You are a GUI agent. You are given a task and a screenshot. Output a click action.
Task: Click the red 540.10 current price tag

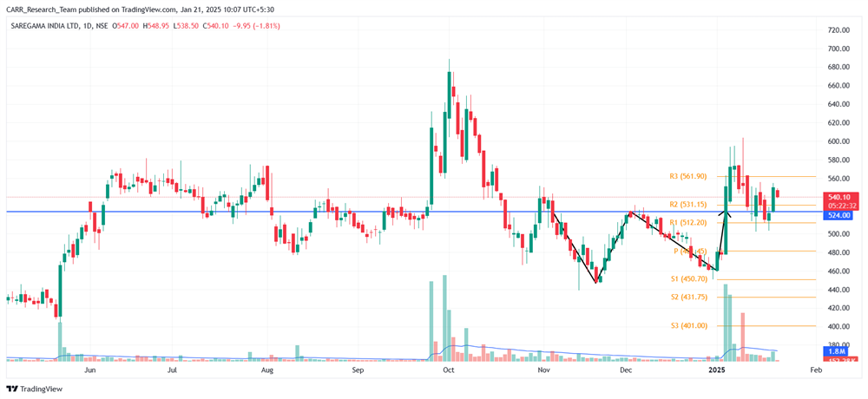pyautogui.click(x=843, y=196)
